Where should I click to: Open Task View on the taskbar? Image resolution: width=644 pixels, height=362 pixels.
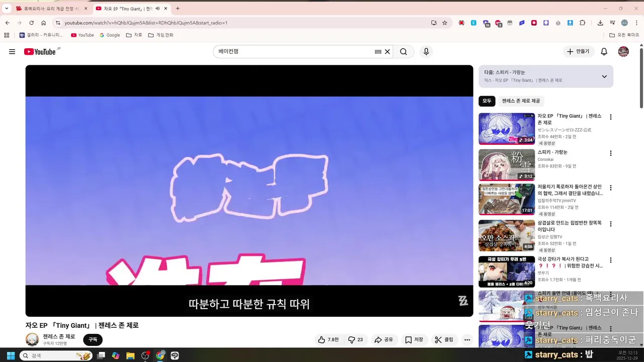click(x=101, y=355)
